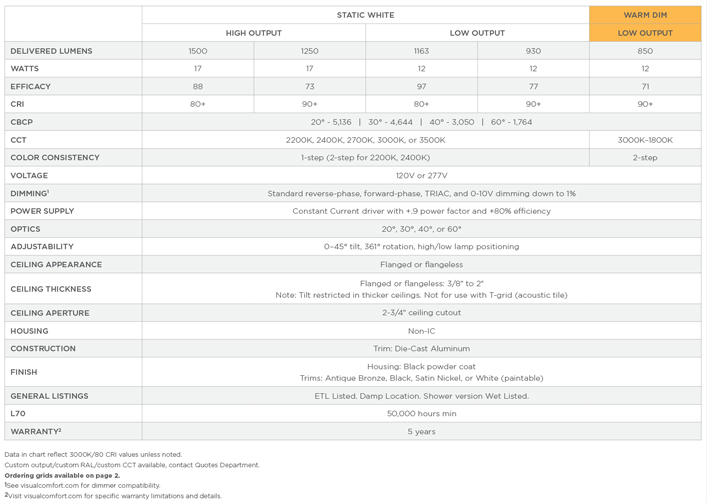Click the 1500 delivered lumens value

point(198,51)
